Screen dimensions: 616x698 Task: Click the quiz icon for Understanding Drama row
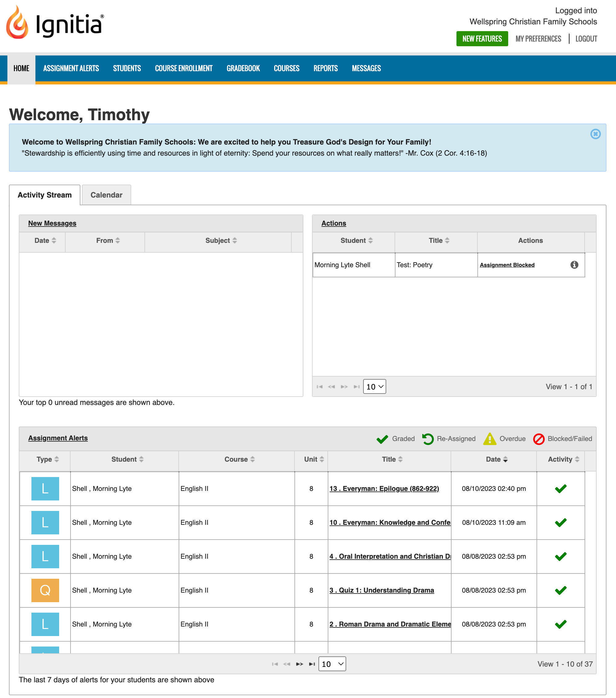pyautogui.click(x=45, y=590)
